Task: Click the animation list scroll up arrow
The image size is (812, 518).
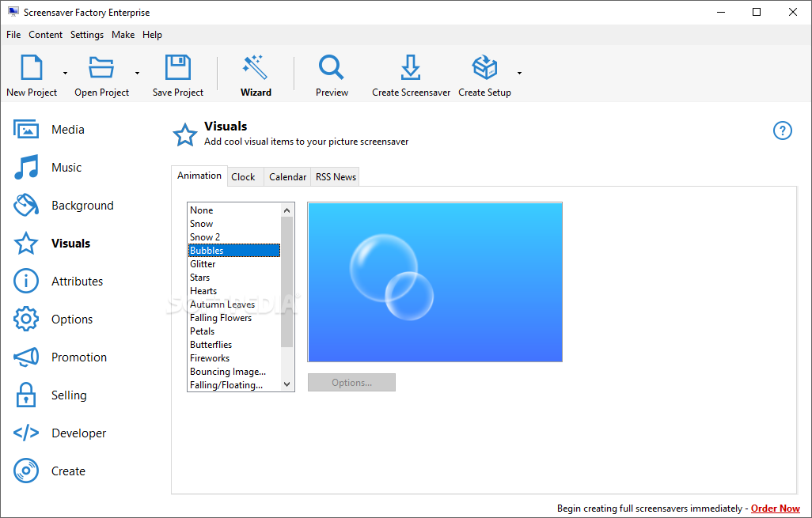Action: [x=287, y=210]
